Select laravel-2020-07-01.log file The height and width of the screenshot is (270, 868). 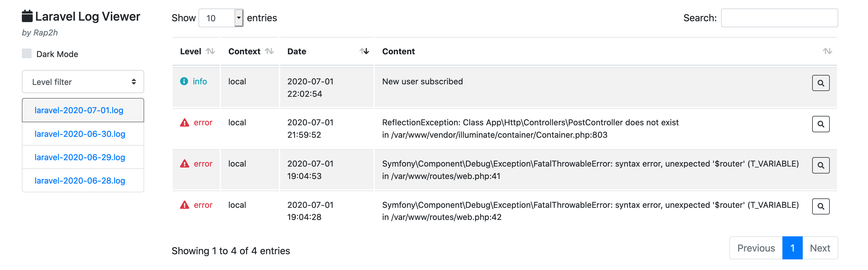tap(79, 110)
